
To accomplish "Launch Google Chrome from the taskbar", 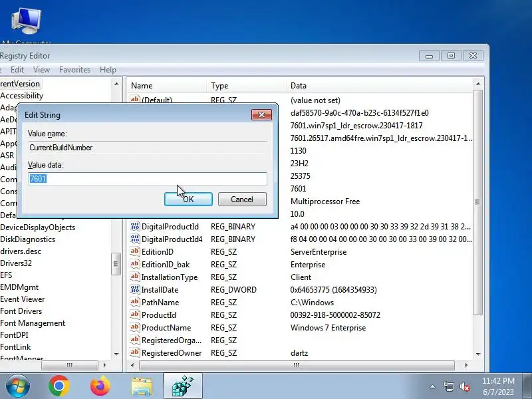I will (x=59, y=386).
